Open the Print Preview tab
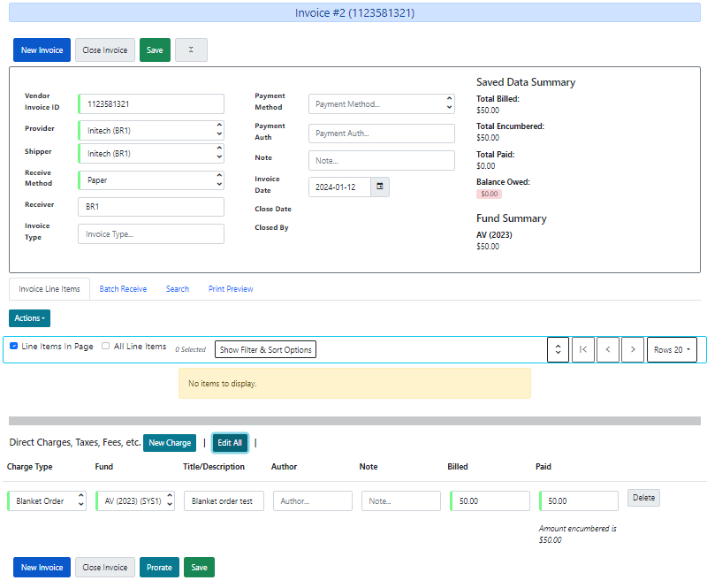Screen dimensions: 707x588 pyautogui.click(x=231, y=289)
